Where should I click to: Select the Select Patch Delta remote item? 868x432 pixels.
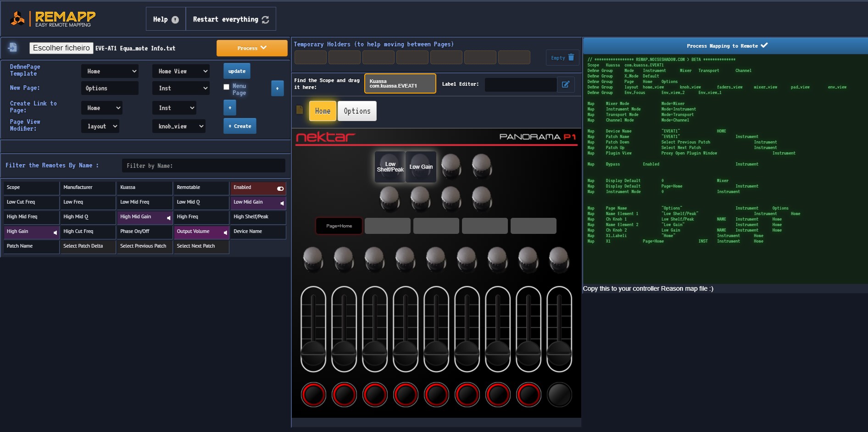point(88,246)
